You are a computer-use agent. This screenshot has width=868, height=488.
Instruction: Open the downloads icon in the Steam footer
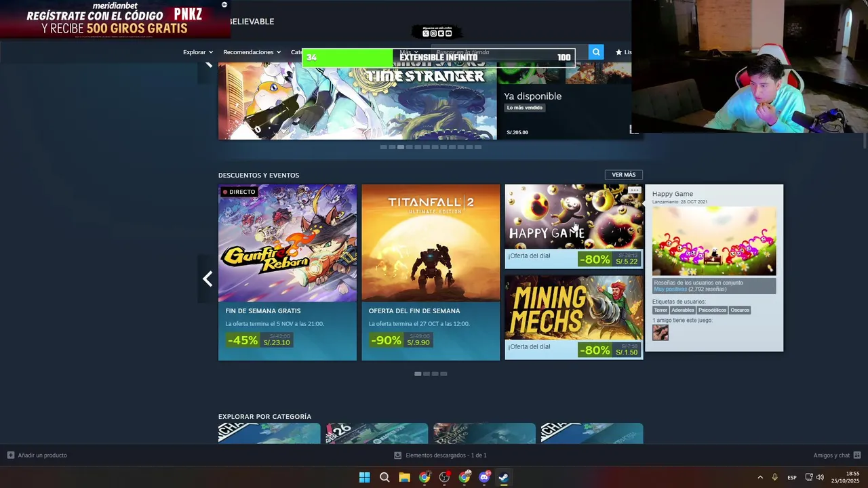point(397,455)
